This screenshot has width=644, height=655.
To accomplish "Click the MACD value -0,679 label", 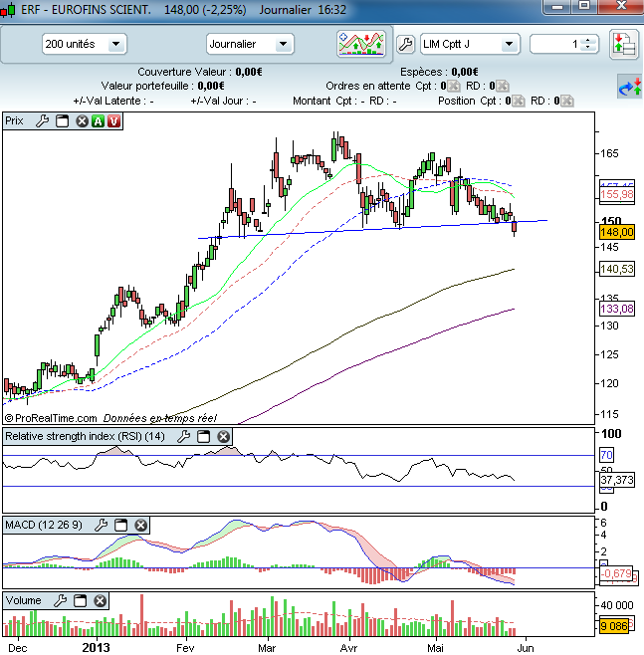I will [616, 573].
